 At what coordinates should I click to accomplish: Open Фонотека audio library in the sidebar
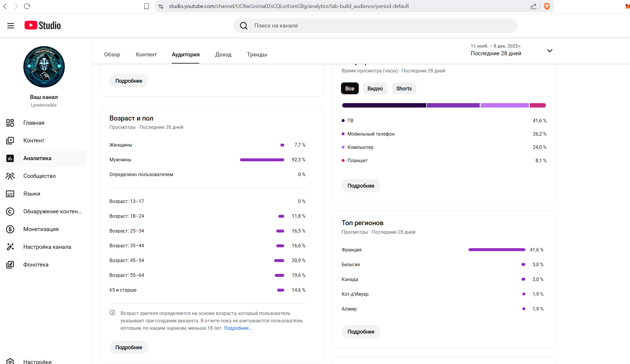36,265
